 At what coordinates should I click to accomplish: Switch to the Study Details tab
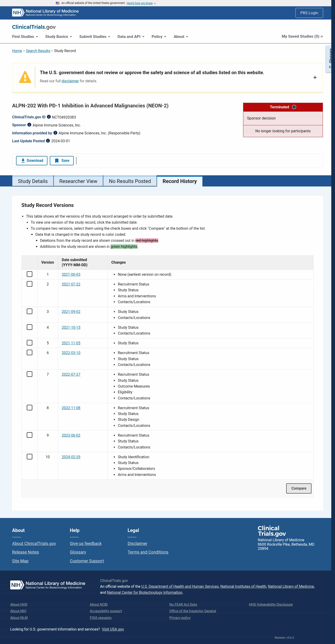click(x=33, y=181)
